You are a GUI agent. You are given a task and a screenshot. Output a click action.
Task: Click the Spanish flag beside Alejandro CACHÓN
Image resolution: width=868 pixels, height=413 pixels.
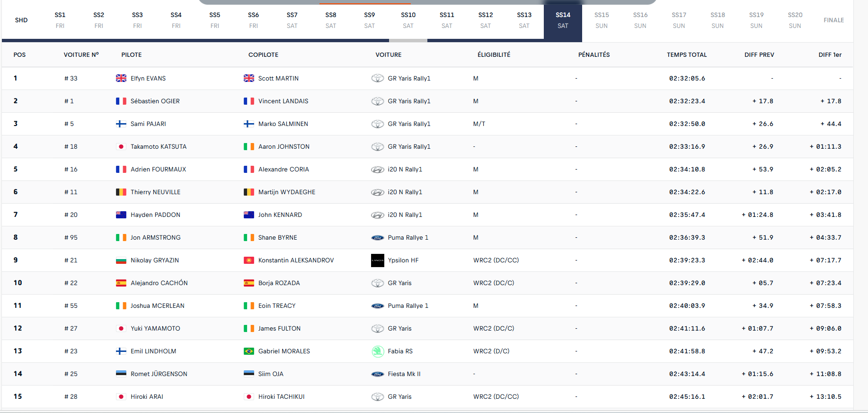click(121, 283)
